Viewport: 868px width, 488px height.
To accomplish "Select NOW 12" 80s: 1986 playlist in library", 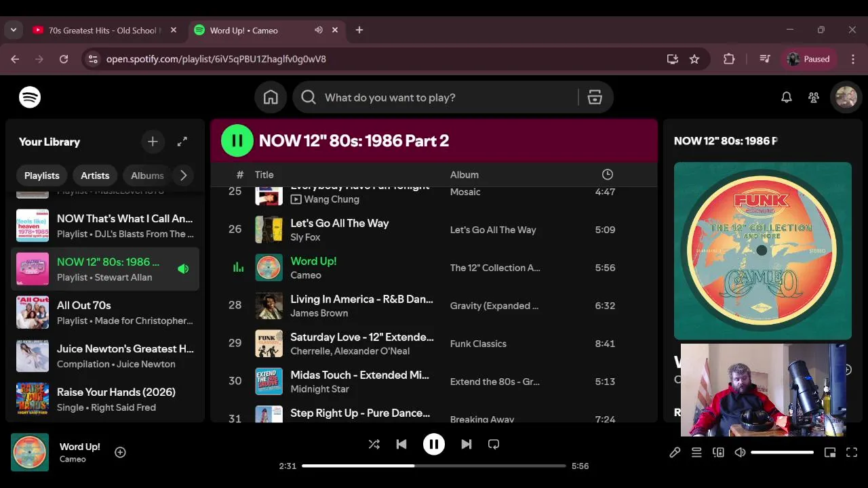I will tap(105, 269).
